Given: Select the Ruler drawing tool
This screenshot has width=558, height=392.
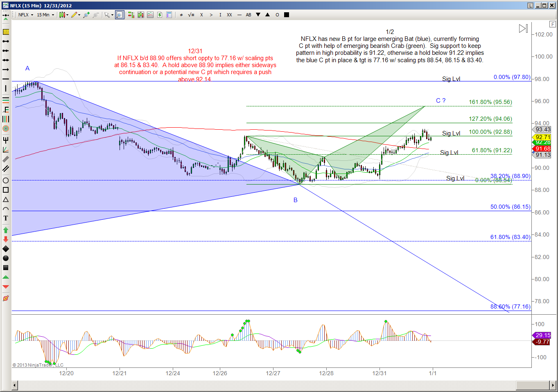Looking at the screenshot, I should (6, 32).
